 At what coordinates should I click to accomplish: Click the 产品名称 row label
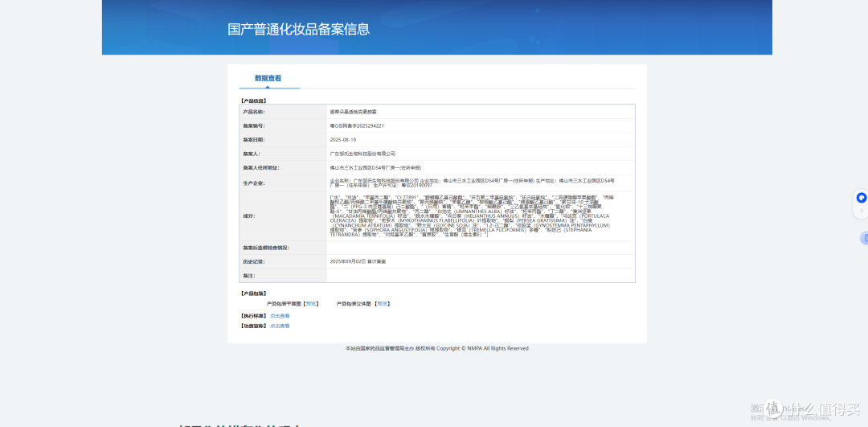tap(254, 112)
